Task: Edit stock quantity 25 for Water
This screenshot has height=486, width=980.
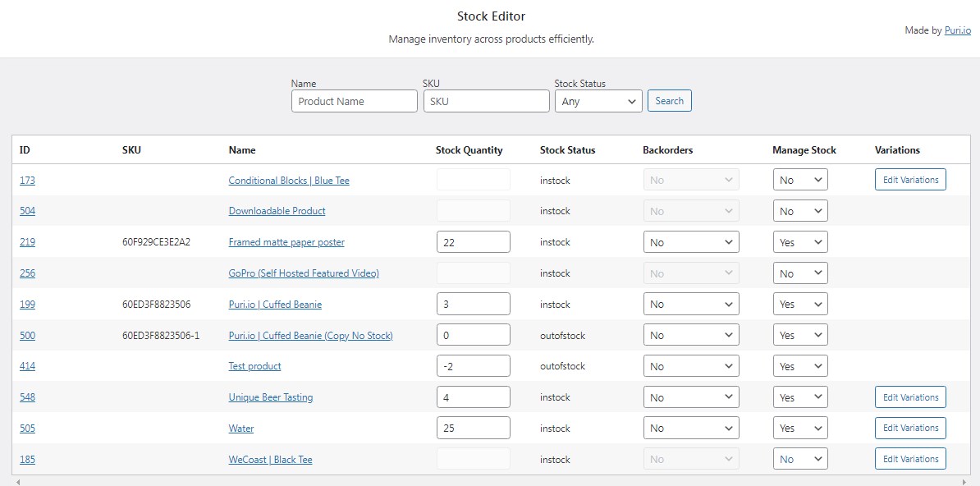Action: click(x=473, y=428)
